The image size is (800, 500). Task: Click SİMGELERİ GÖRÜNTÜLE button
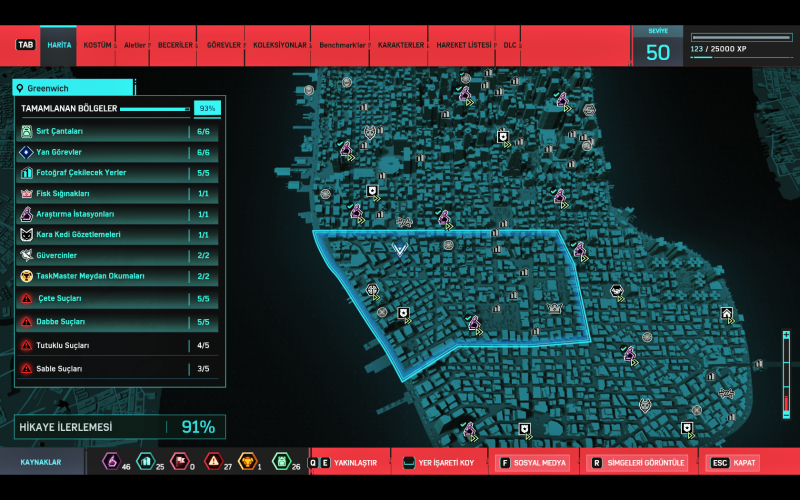639,463
